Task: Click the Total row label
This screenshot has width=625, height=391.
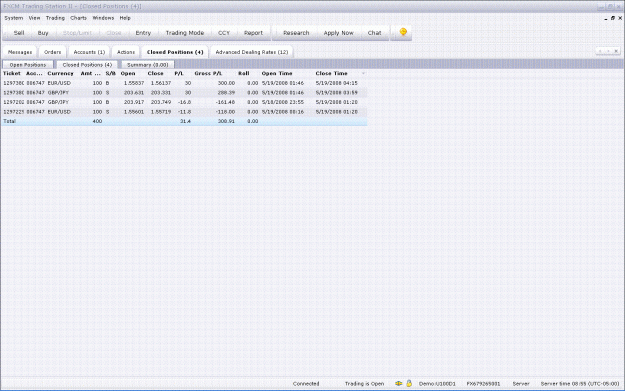Action: (x=10, y=121)
